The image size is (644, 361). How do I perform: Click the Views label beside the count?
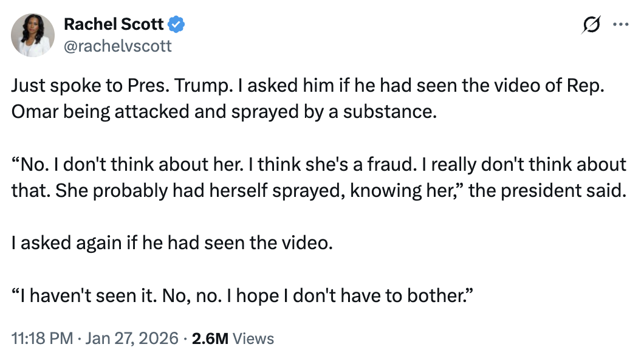click(253, 339)
